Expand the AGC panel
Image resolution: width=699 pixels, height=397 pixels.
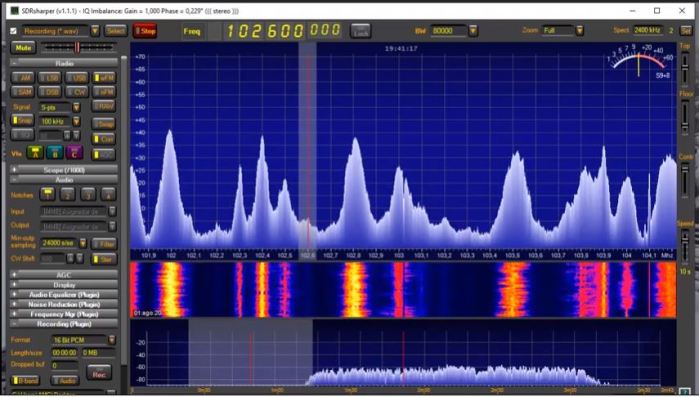[x=64, y=275]
